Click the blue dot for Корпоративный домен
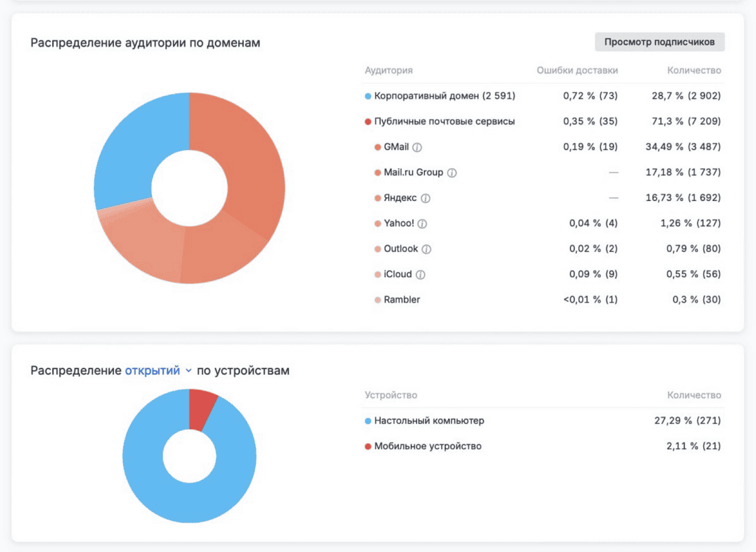Image resolution: width=756 pixels, height=552 pixels. (368, 96)
